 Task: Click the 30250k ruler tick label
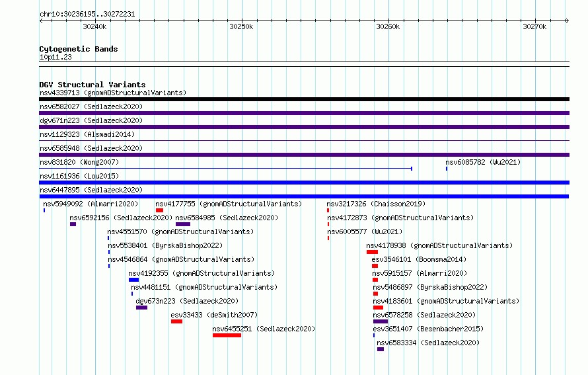241,26
